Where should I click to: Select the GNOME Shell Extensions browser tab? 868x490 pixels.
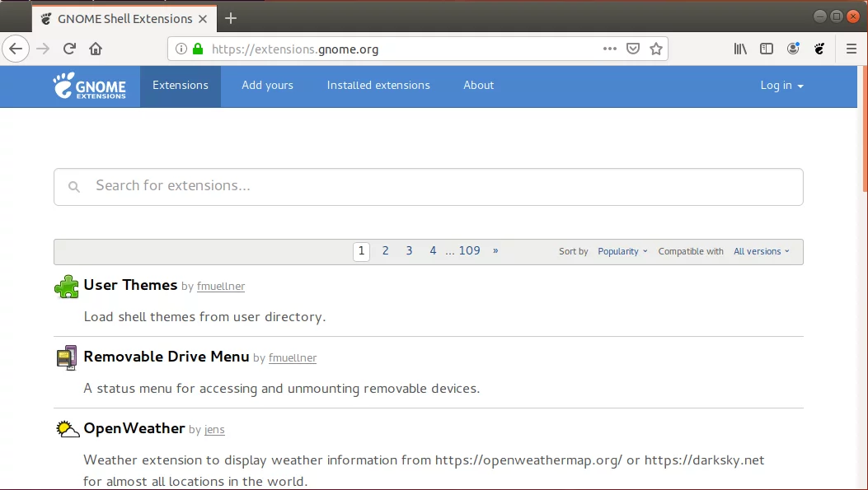124,19
